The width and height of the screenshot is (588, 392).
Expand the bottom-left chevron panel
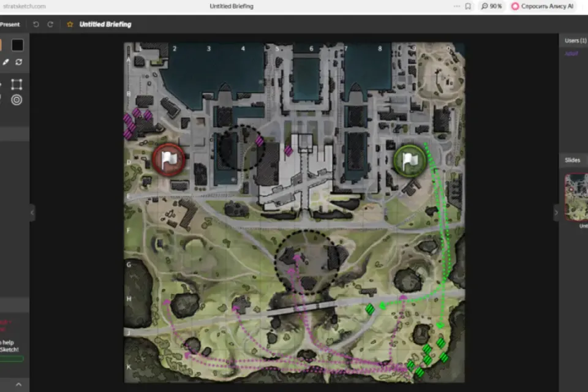point(19,385)
